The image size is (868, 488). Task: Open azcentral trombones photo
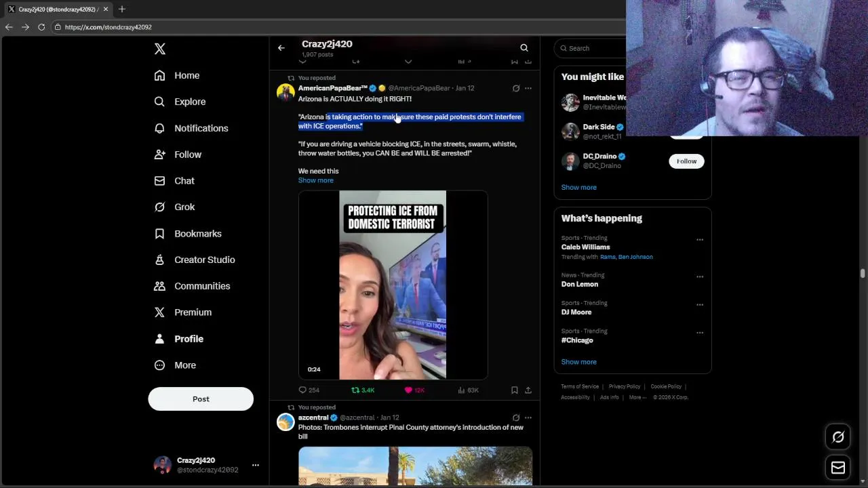pyautogui.click(x=416, y=466)
